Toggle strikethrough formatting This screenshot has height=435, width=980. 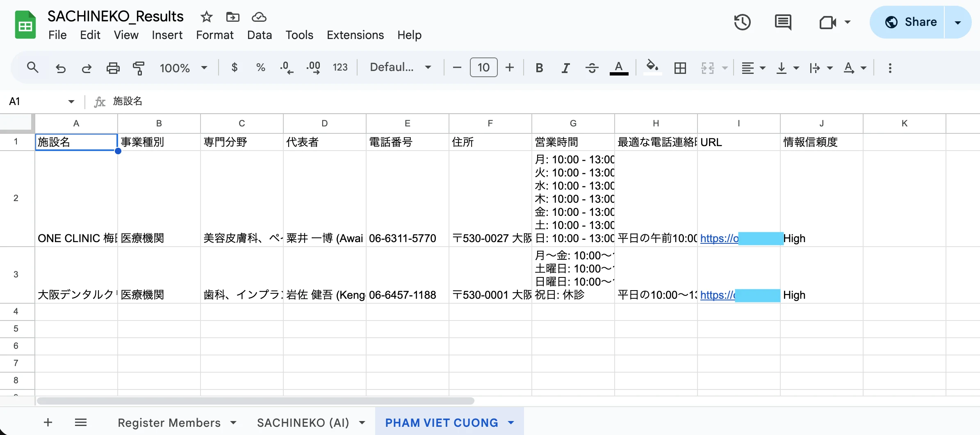[592, 68]
